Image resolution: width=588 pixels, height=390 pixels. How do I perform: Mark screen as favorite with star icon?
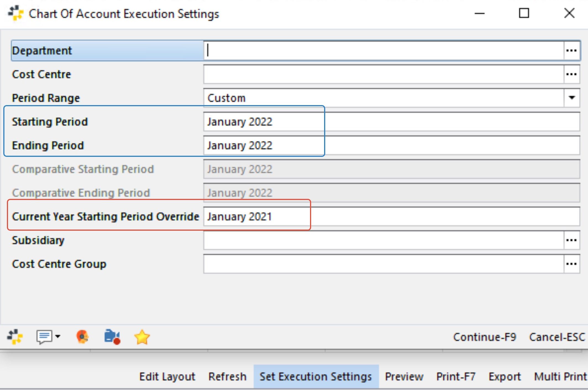point(142,337)
